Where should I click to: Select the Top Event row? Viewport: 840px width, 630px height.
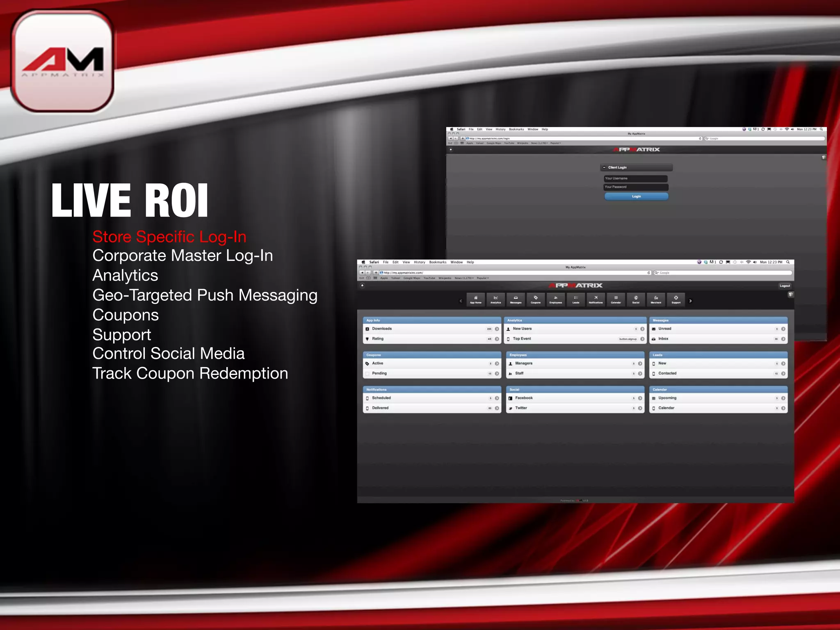pyautogui.click(x=575, y=339)
